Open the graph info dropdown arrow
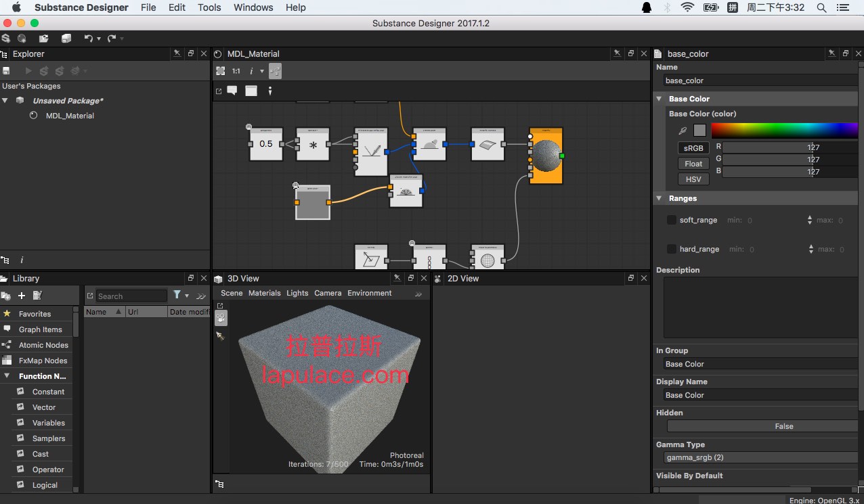The image size is (864, 504). coord(262,70)
